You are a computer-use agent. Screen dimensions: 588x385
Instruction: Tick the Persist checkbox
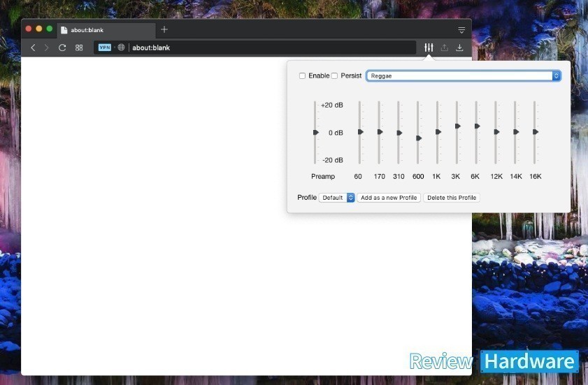tap(334, 75)
